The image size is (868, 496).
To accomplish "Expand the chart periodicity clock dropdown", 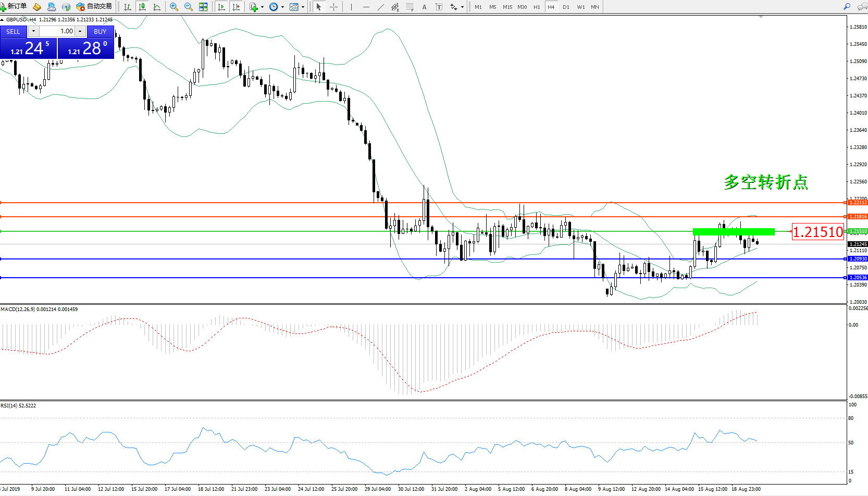I will click(282, 7).
